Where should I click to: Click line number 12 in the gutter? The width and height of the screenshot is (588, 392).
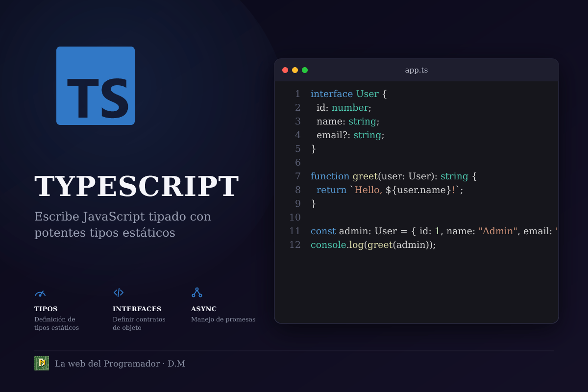(295, 245)
